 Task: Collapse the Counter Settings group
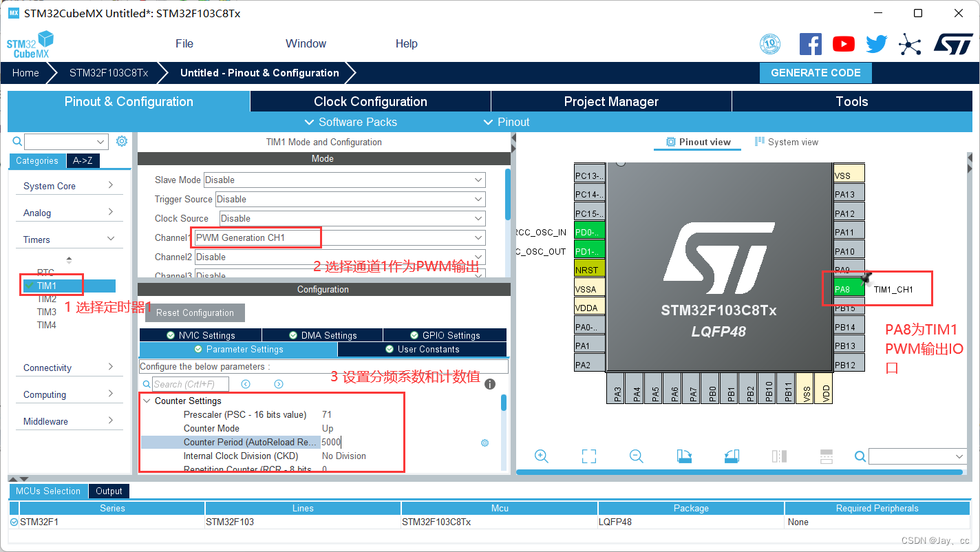[x=147, y=401]
